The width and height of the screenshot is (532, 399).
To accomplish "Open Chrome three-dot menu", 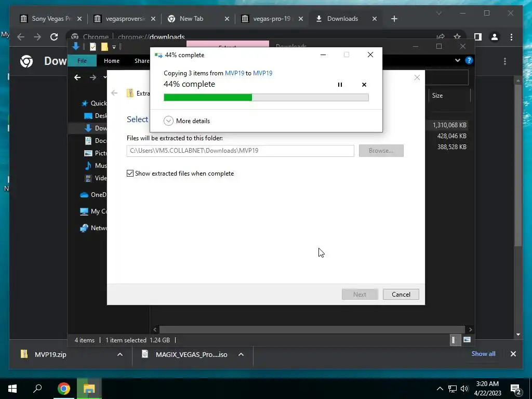I will [x=511, y=37].
